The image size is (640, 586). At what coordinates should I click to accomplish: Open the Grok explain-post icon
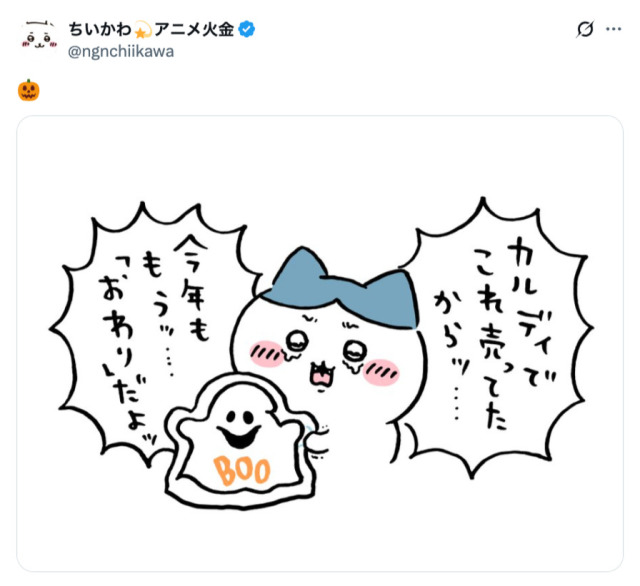click(x=585, y=29)
